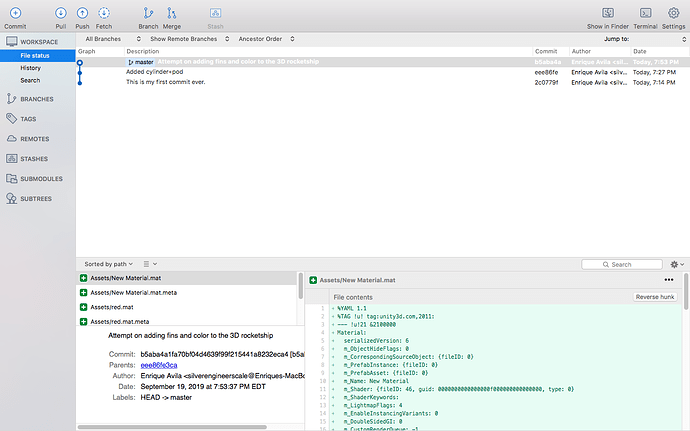Click the file Search input field
This screenshot has height=431, width=690.
tap(622, 264)
